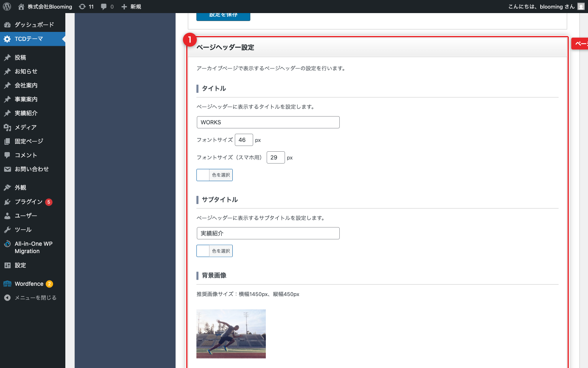Viewport: 588px width, 368px height.
Task: Click the ダッシュボード dashboard gauge icon
Action: (7, 25)
